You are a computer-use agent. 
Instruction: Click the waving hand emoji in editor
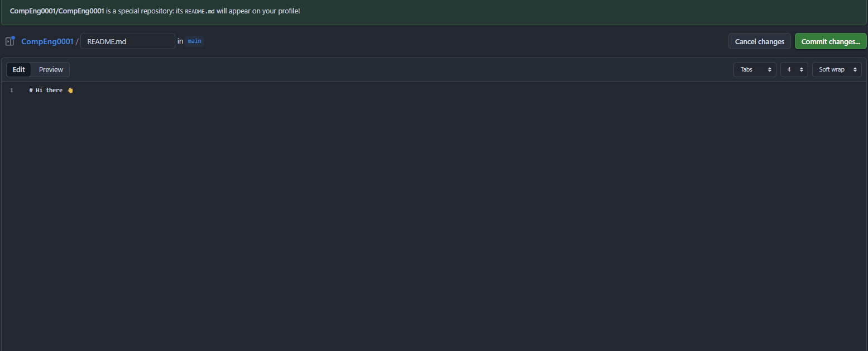(x=70, y=91)
